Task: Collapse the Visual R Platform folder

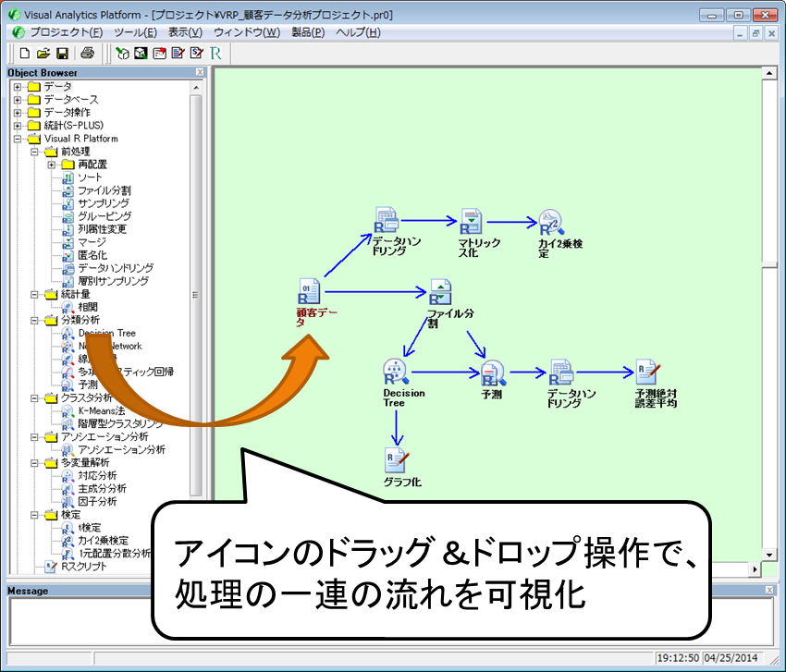Action: [18, 139]
